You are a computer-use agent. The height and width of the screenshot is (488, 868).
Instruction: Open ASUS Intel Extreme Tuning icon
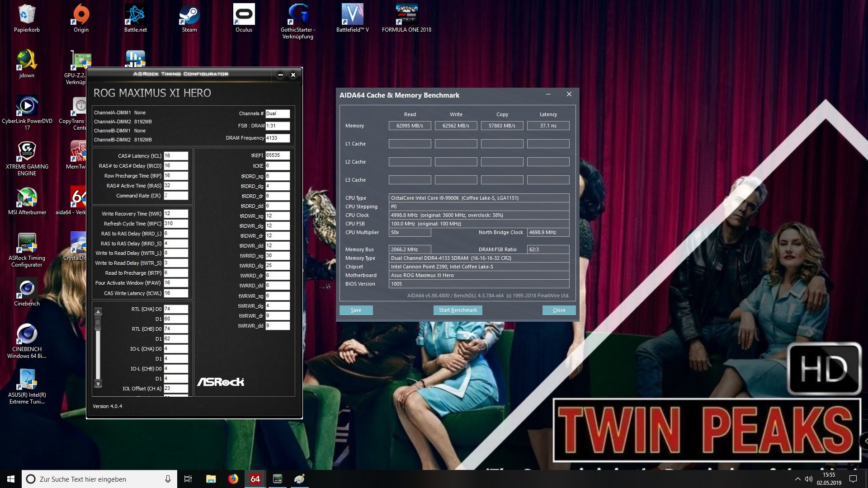27,387
